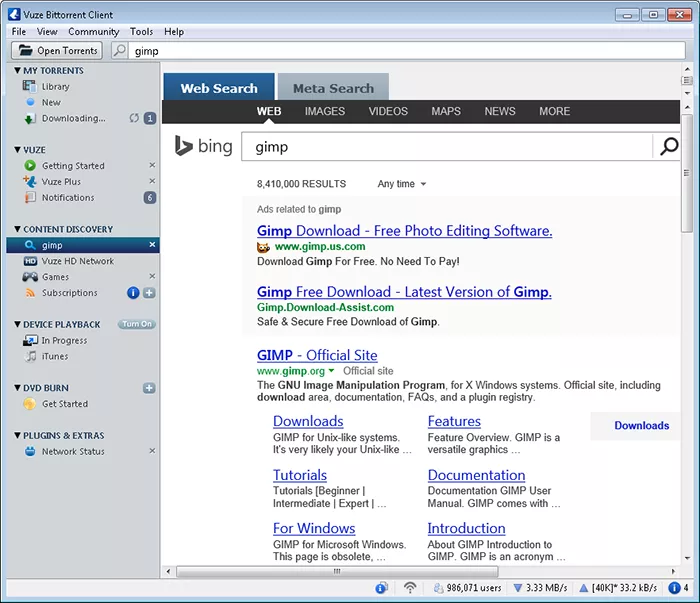Viewport: 700px width, 603px height.
Task: Select the IMAGES tab in Bing
Action: pos(325,111)
